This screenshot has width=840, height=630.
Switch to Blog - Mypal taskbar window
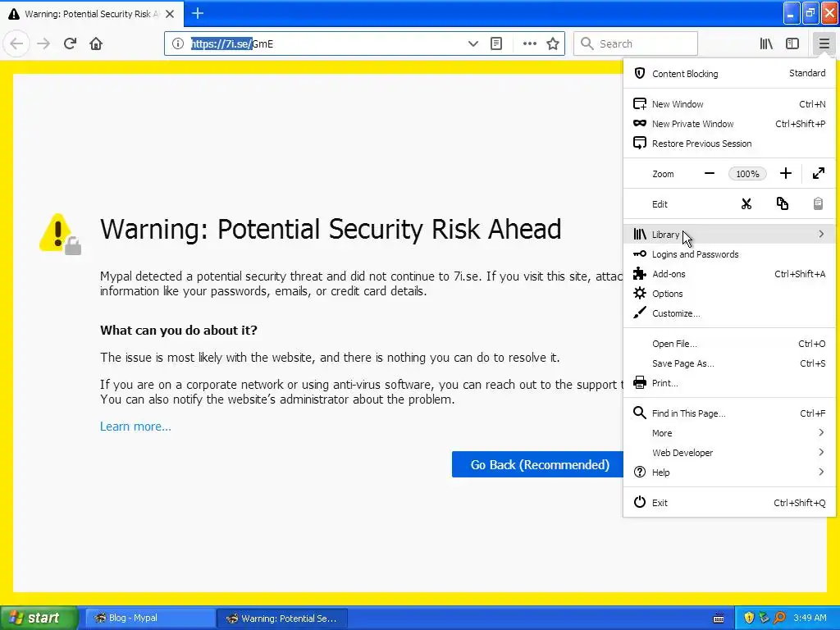pyautogui.click(x=149, y=619)
